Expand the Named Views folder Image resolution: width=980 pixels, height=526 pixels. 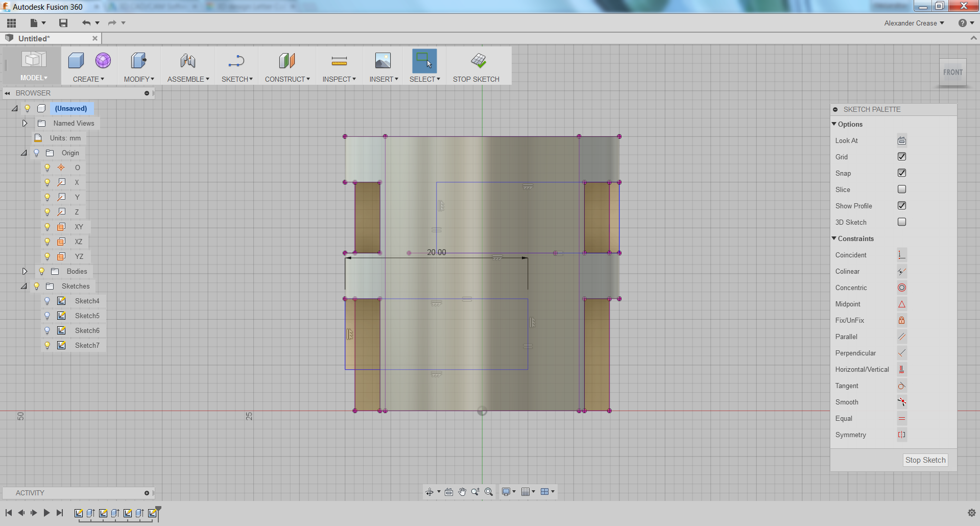[x=24, y=123]
